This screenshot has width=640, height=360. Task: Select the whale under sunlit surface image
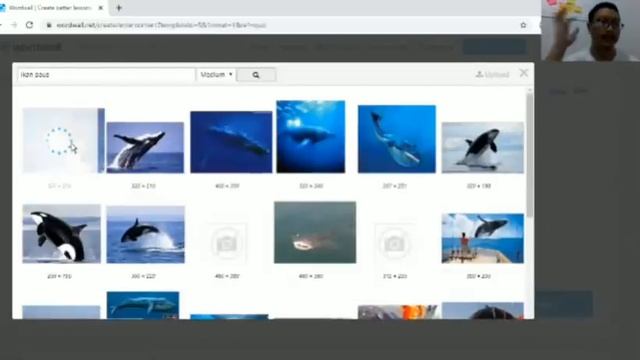click(x=311, y=137)
